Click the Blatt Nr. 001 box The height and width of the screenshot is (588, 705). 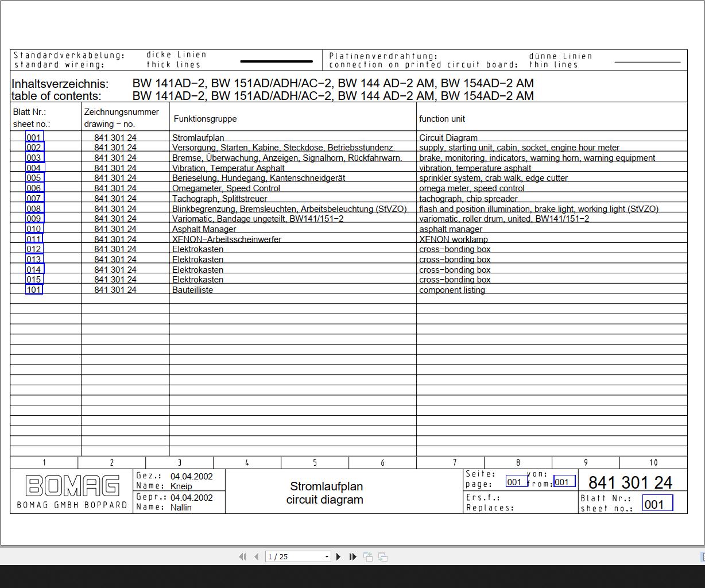[x=657, y=504]
